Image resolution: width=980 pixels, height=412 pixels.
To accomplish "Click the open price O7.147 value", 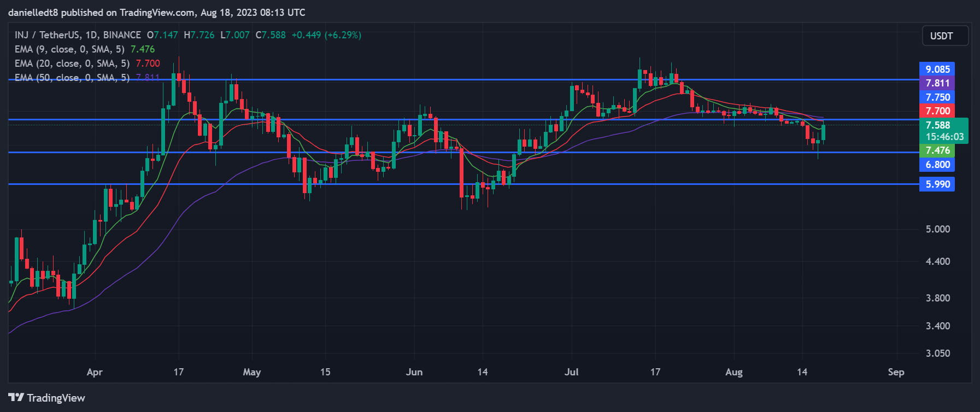I will [162, 35].
